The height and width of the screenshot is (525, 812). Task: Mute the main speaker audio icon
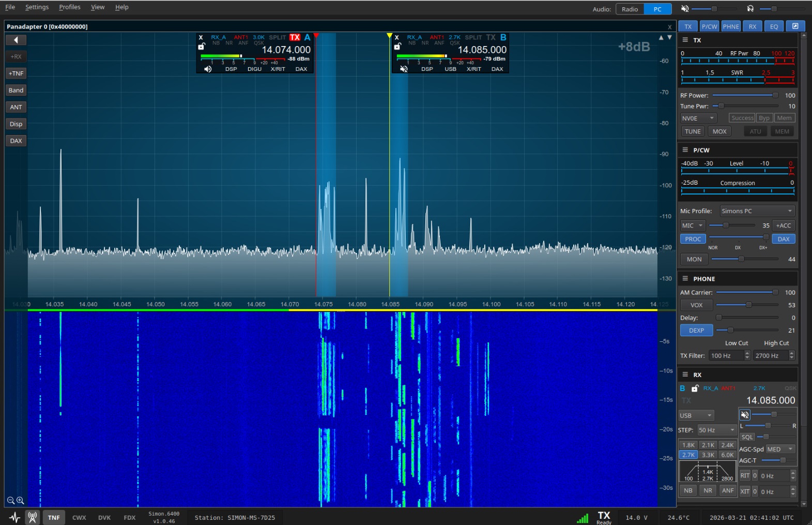[685, 9]
